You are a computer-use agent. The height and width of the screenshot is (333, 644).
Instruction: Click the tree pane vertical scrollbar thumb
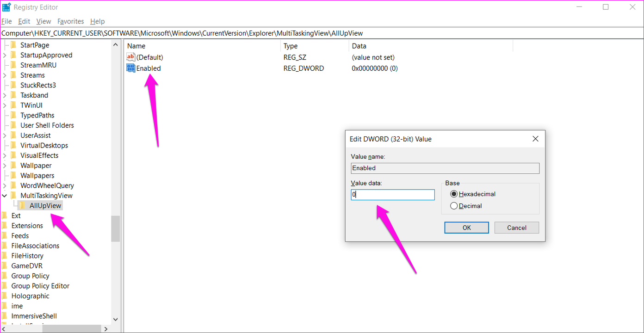click(x=115, y=228)
